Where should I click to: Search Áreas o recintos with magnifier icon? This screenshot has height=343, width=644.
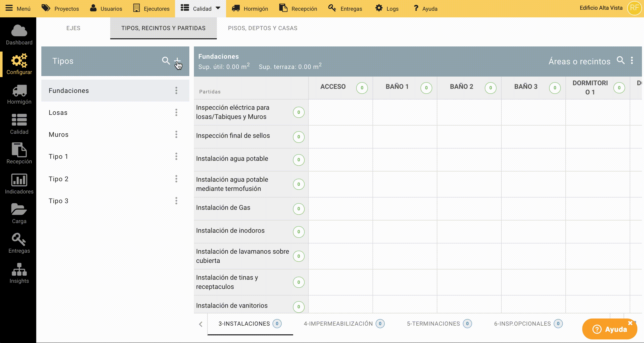click(621, 60)
